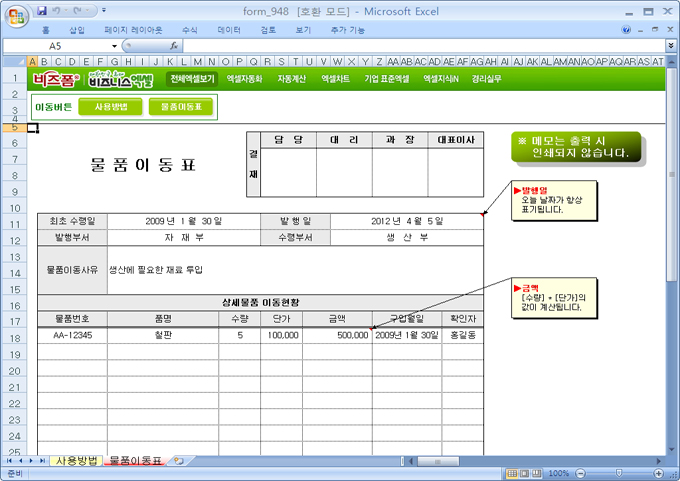Click the insert new worksheet icon

tap(179, 461)
